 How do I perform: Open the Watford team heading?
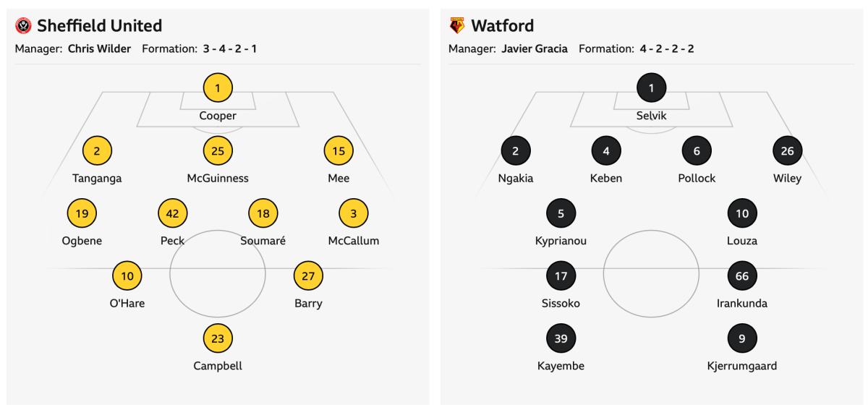pos(502,26)
